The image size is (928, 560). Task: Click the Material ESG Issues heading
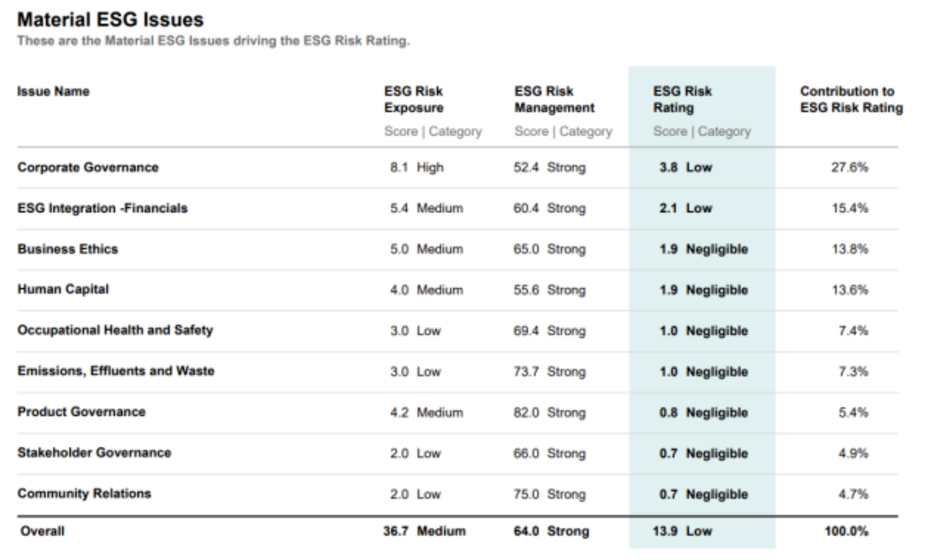coord(110,20)
